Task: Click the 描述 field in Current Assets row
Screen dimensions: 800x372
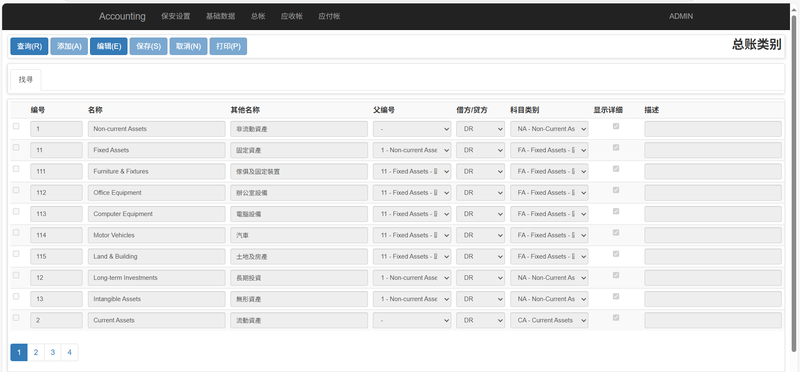Action: (x=713, y=320)
